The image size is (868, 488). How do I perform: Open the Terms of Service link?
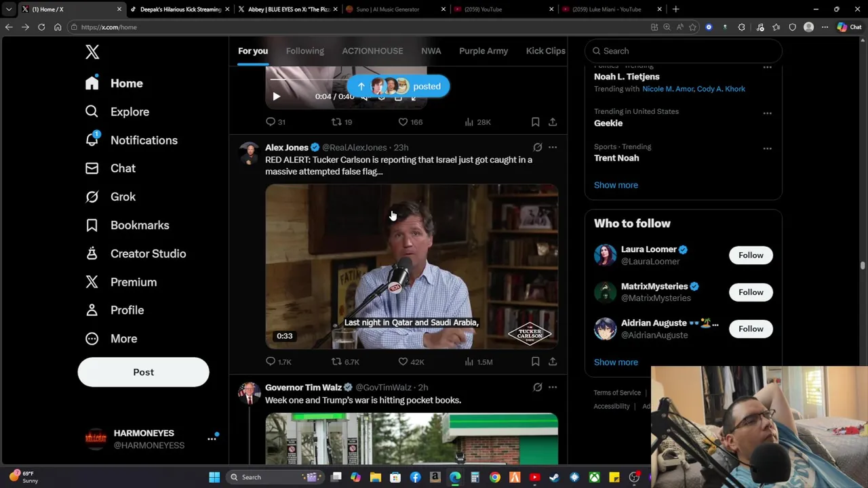[x=617, y=392]
